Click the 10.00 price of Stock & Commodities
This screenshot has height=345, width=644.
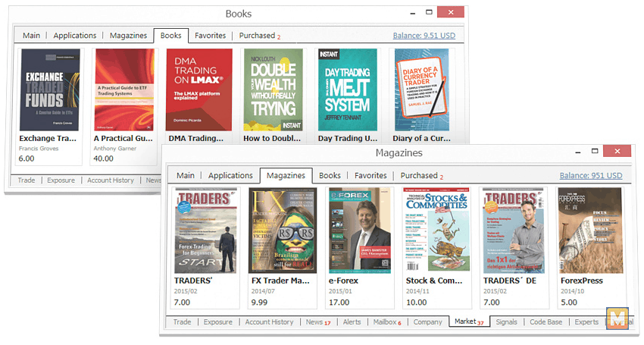pos(417,303)
